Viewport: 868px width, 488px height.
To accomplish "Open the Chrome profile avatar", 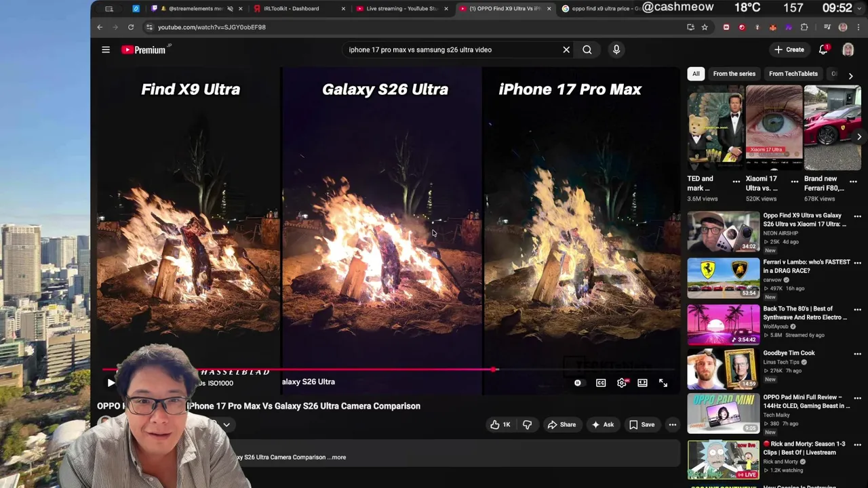I will point(843,27).
